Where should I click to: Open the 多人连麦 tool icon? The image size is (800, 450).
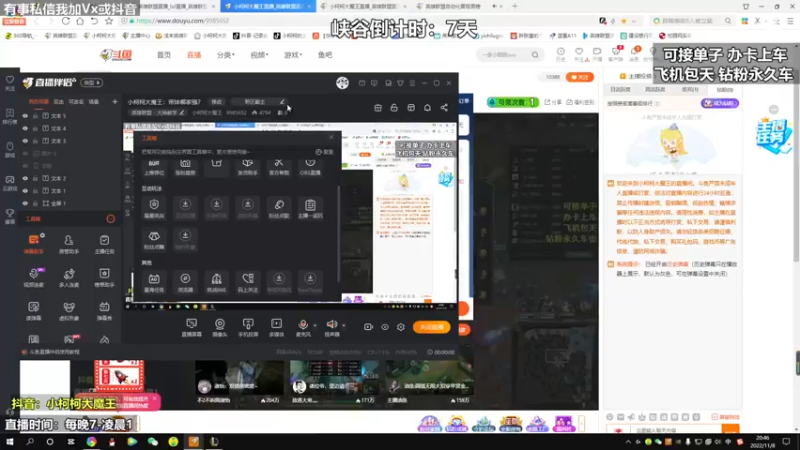69,277
